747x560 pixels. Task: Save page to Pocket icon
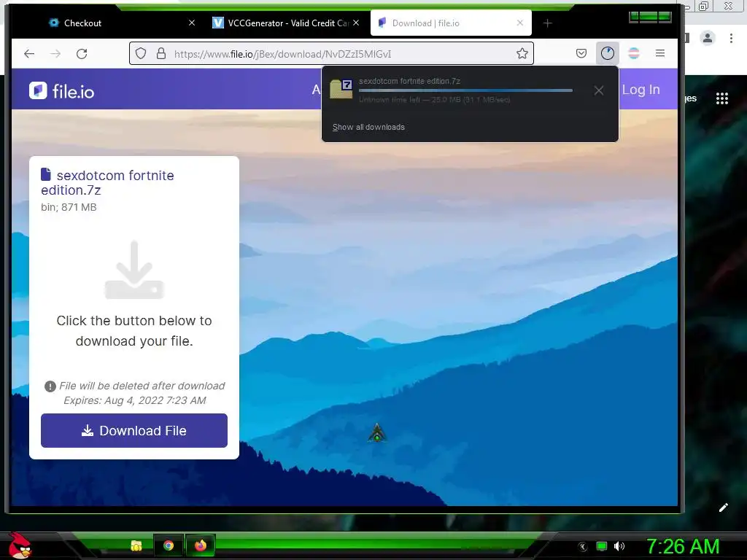click(x=581, y=53)
